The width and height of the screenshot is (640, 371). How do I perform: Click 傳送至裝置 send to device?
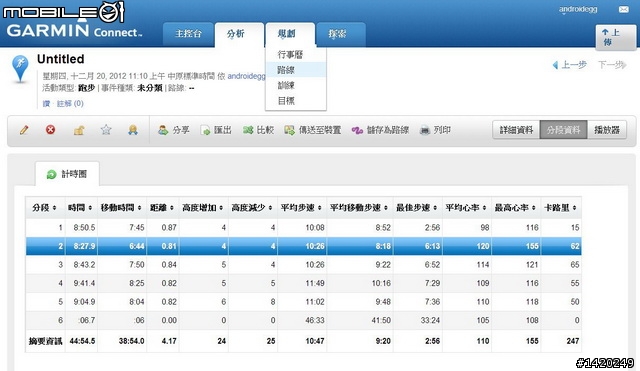point(313,130)
